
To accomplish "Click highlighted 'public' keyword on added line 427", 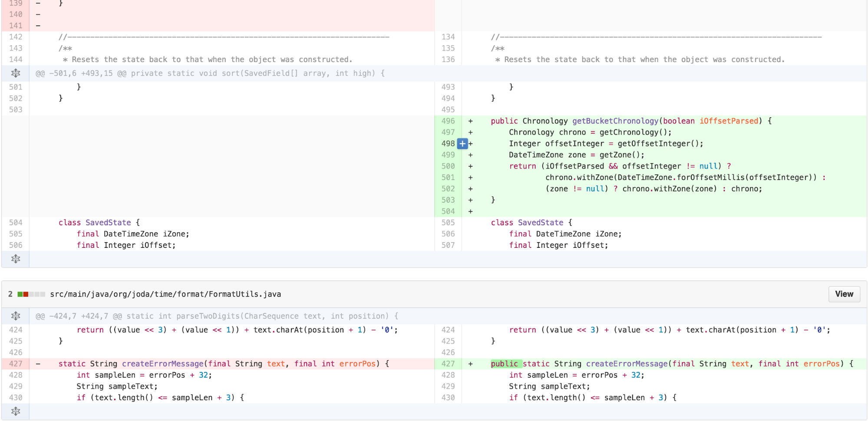I will [505, 364].
